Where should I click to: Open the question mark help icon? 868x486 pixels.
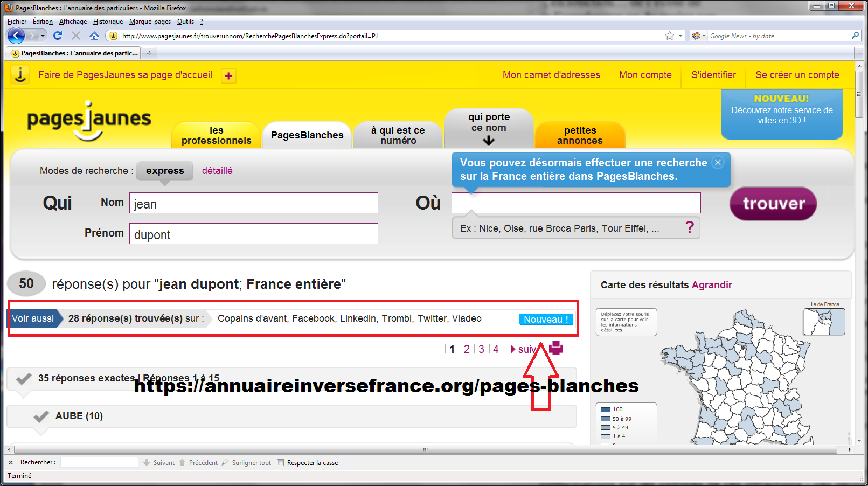(x=690, y=227)
